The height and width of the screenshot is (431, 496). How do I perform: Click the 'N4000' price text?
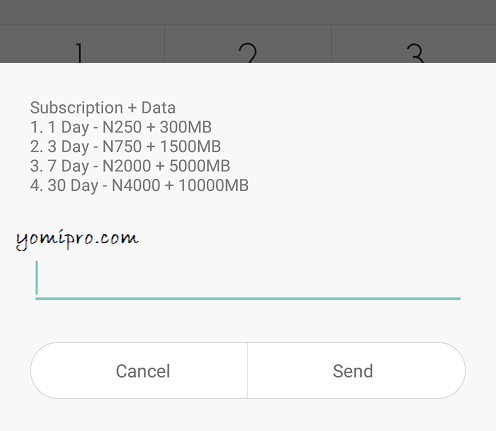point(136,185)
